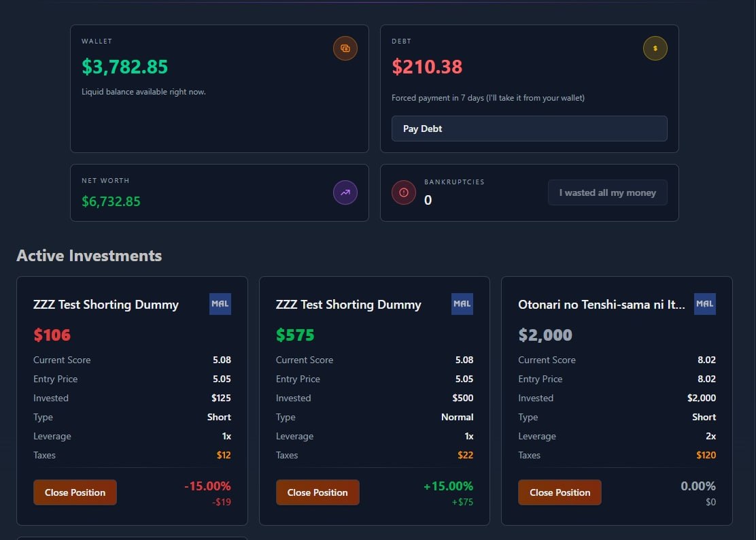Click the trending arrow icon in Net Worth card
The width and height of the screenshot is (756, 540).
coord(345,192)
